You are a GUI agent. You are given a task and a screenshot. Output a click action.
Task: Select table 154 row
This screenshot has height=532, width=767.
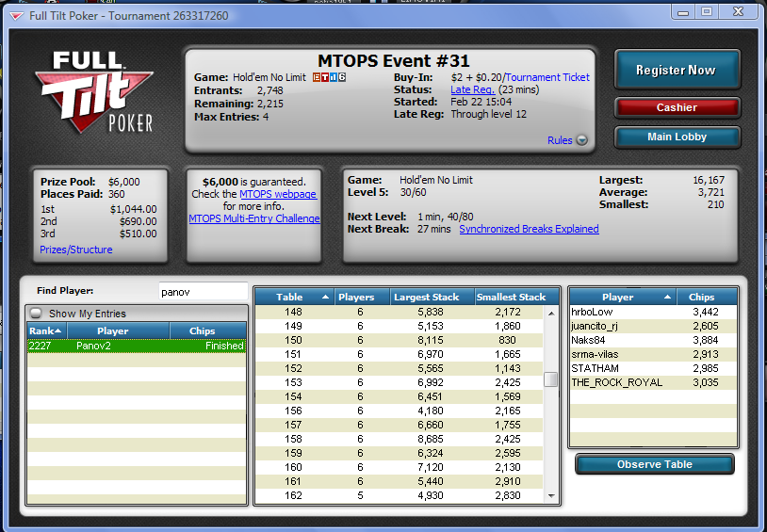pyautogui.click(x=400, y=397)
